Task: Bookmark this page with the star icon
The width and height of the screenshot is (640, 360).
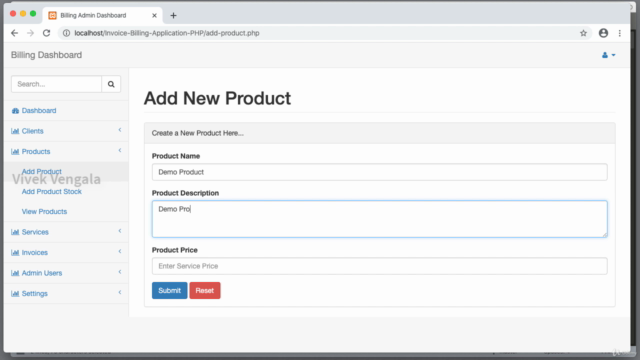Action: (583, 33)
